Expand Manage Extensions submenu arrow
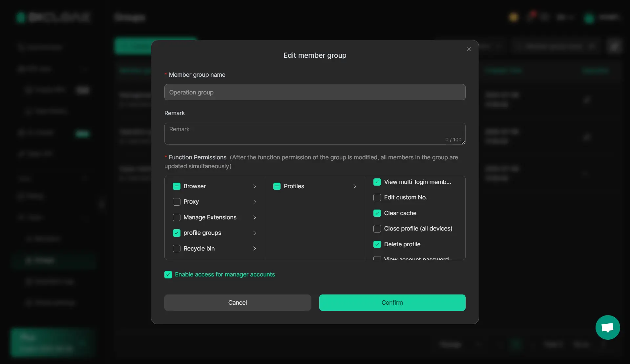This screenshot has width=630, height=364. tap(254, 217)
